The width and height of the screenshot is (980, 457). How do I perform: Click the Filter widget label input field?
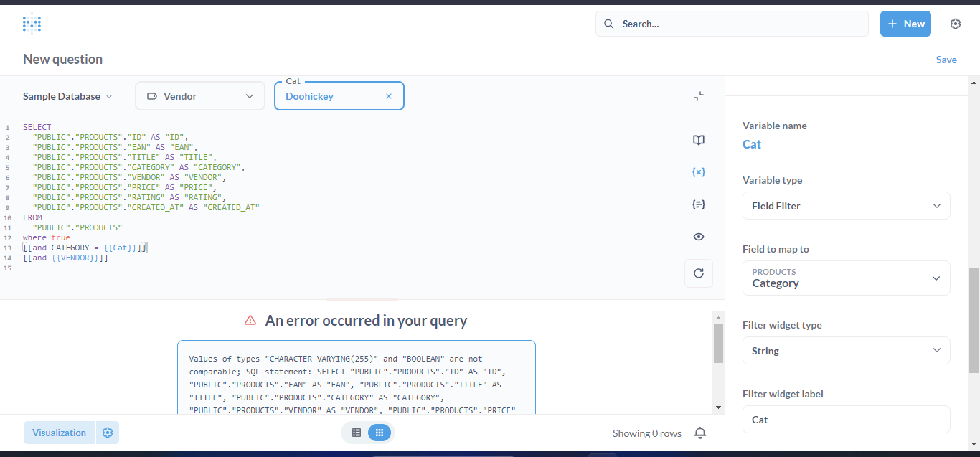click(x=846, y=420)
